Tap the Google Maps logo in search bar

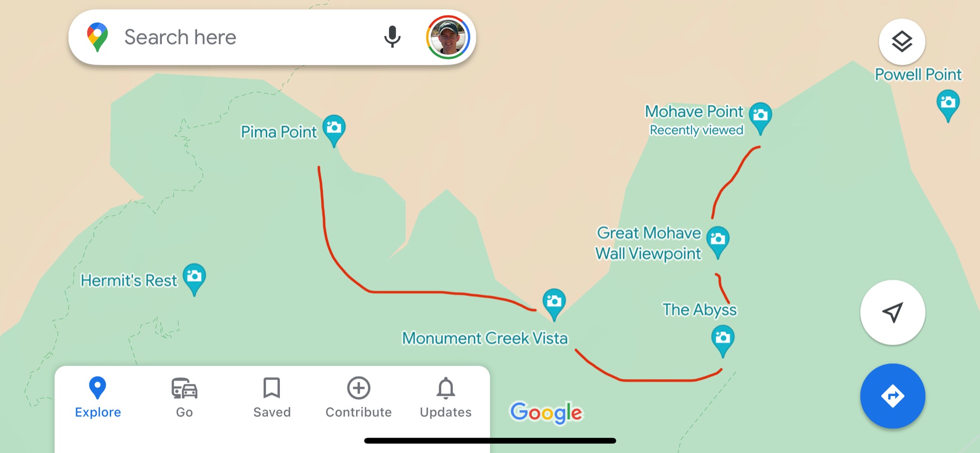click(x=97, y=37)
